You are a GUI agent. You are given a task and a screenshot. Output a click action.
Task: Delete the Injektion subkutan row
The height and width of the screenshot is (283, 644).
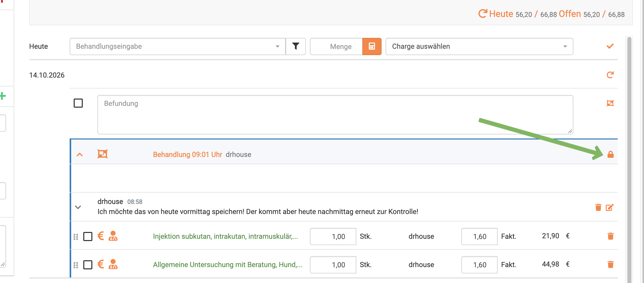[x=610, y=236]
